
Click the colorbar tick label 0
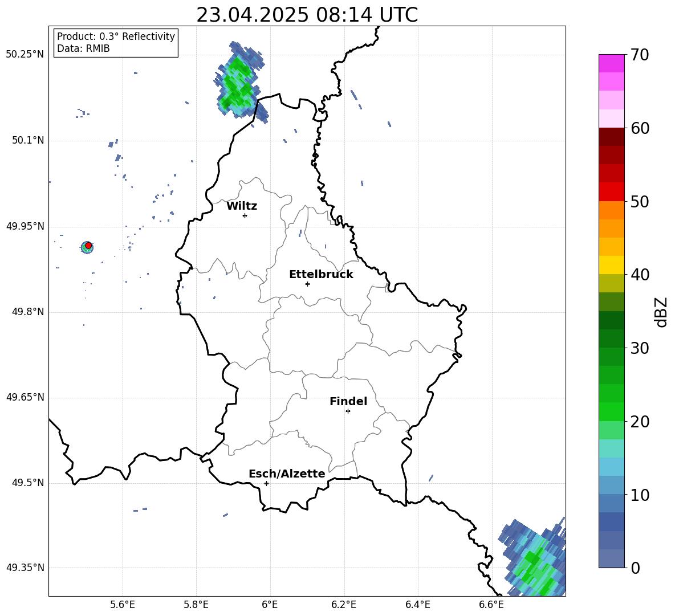(635, 568)
